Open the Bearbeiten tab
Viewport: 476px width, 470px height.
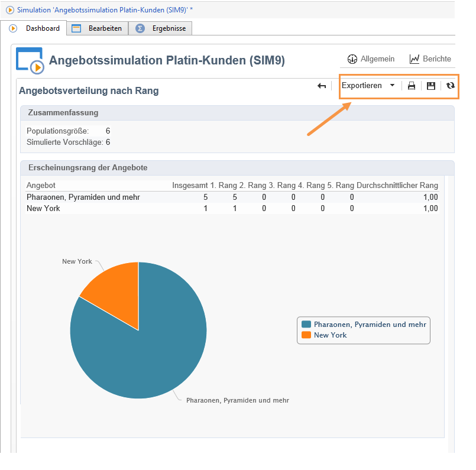98,28
